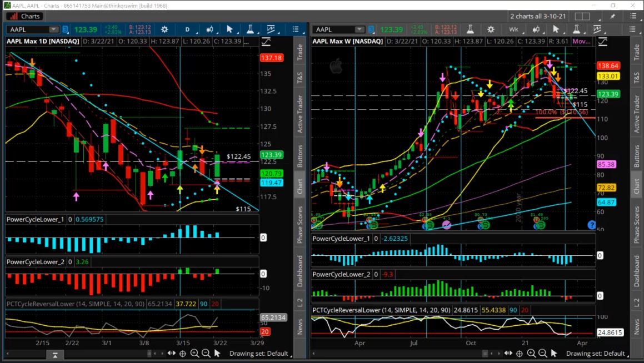The height and width of the screenshot is (363, 644).
Task: Open the symbol dropdown in the left chart
Action: 54,29
